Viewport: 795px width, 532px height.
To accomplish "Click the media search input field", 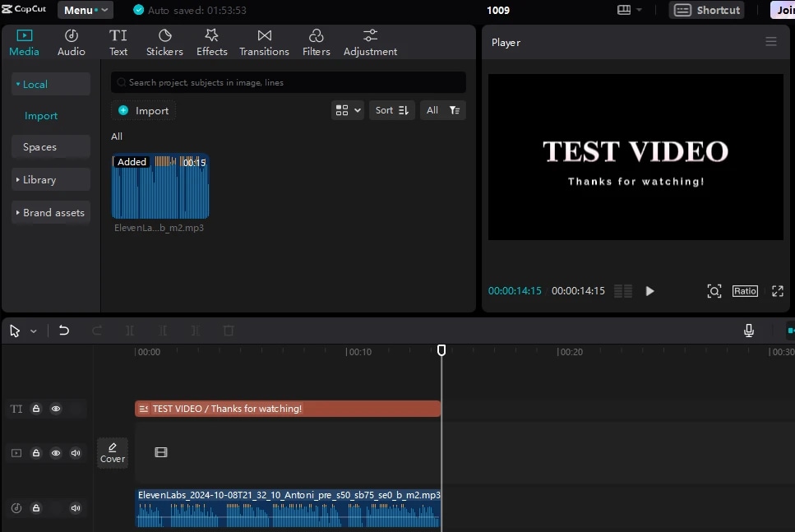I will [x=288, y=82].
